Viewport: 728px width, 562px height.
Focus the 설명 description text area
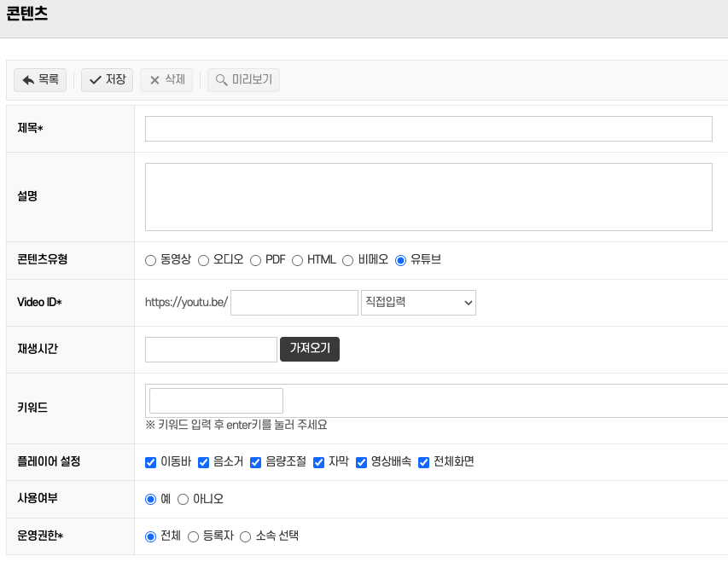point(428,197)
